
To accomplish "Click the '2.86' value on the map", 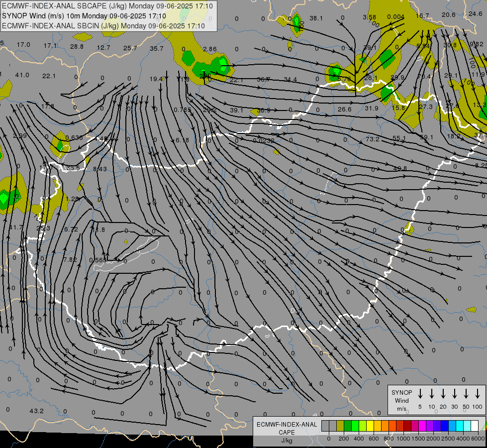I will pyautogui.click(x=210, y=49).
